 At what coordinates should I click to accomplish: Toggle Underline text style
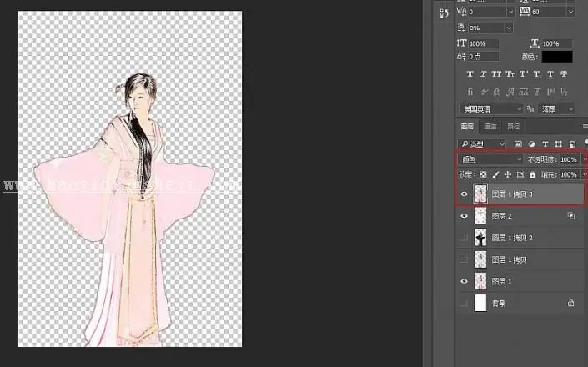pyautogui.click(x=550, y=74)
